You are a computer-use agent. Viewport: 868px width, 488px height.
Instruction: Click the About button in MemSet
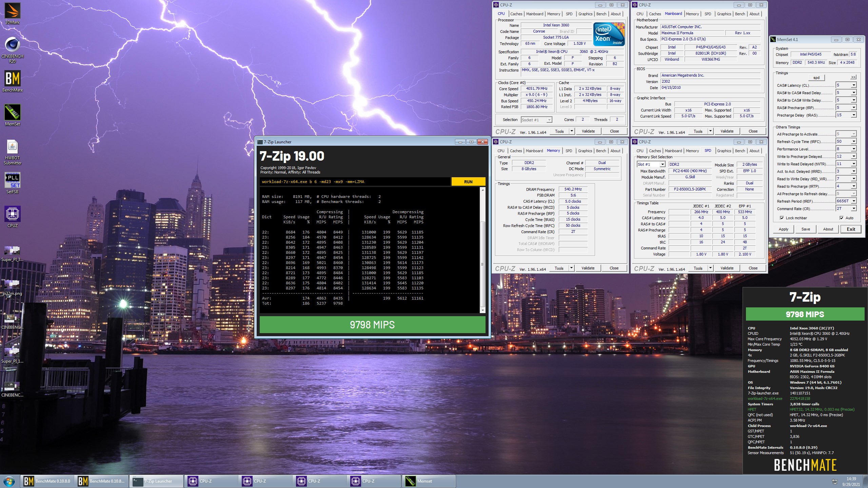(x=828, y=229)
